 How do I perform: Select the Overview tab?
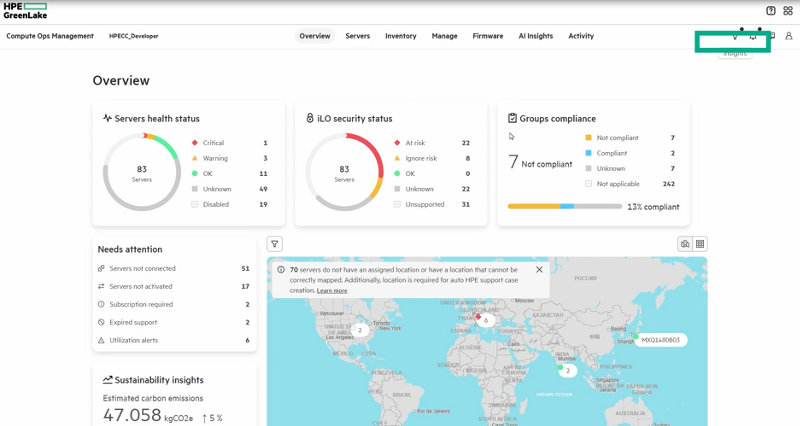coord(315,36)
